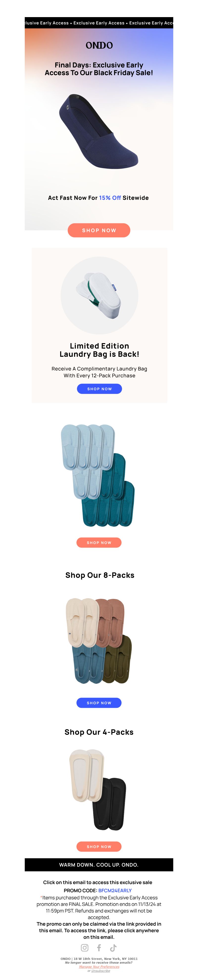Click the 15% Off sitewide text
The width and height of the screenshot is (198, 980).
coord(110,198)
